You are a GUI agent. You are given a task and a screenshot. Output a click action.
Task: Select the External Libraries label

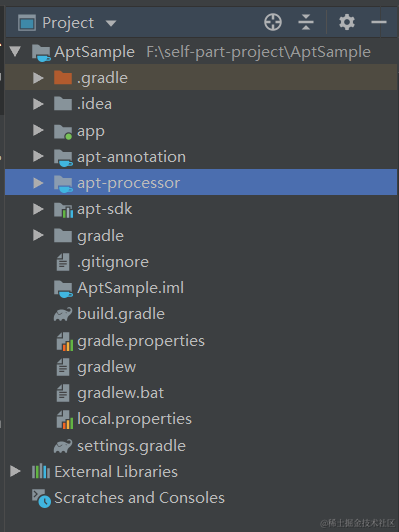coord(116,472)
